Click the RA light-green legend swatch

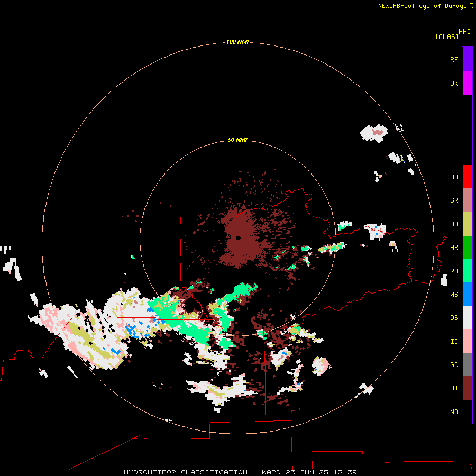coord(467,271)
